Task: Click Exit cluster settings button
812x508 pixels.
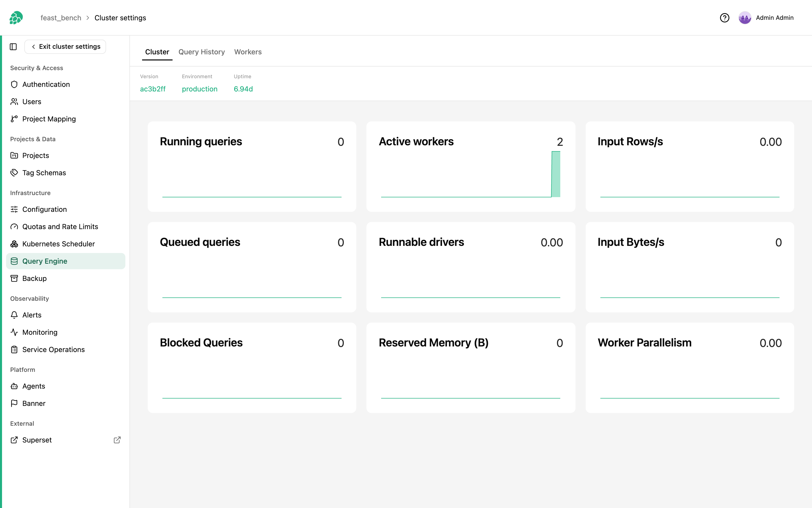Action: 65,47
